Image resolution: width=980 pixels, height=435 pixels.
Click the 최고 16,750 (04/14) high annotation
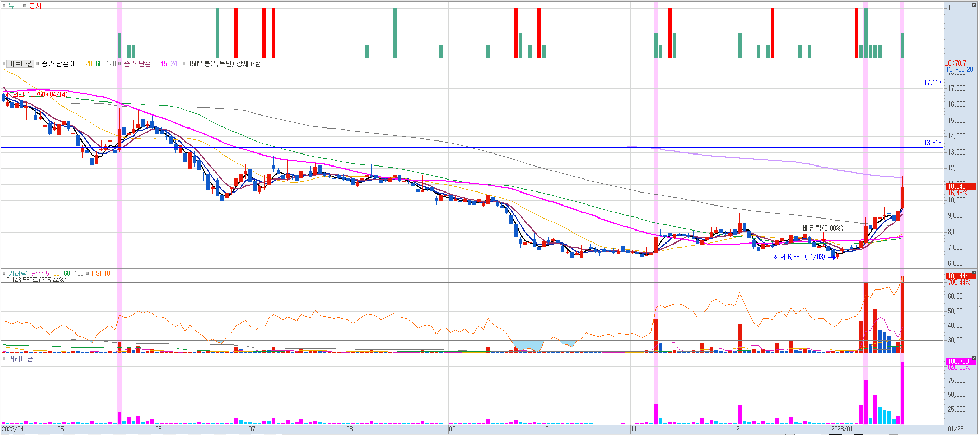(40, 94)
